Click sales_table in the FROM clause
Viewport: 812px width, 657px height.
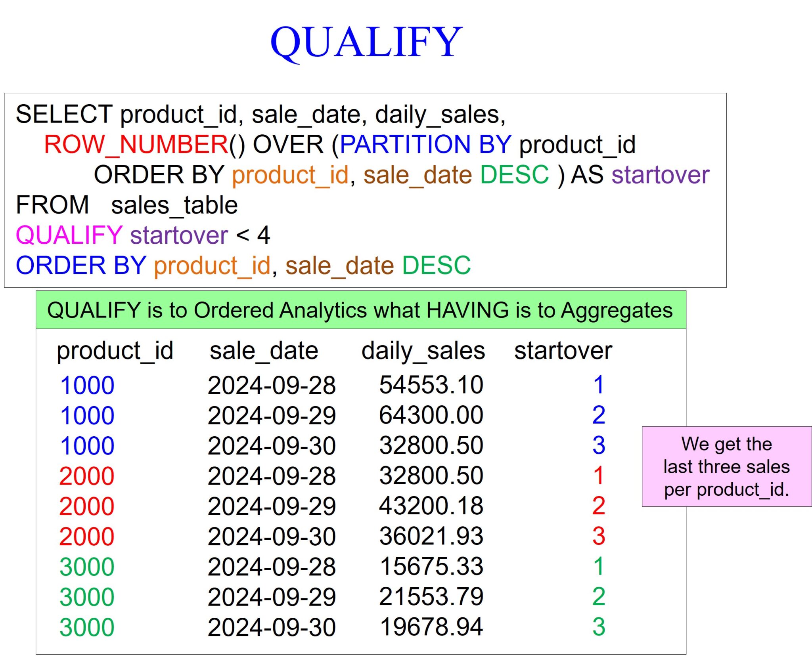(174, 205)
